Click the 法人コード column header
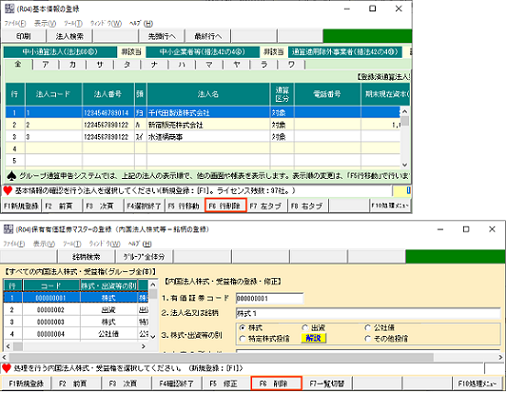Viewport: 507px width, 393px height. click(53, 94)
